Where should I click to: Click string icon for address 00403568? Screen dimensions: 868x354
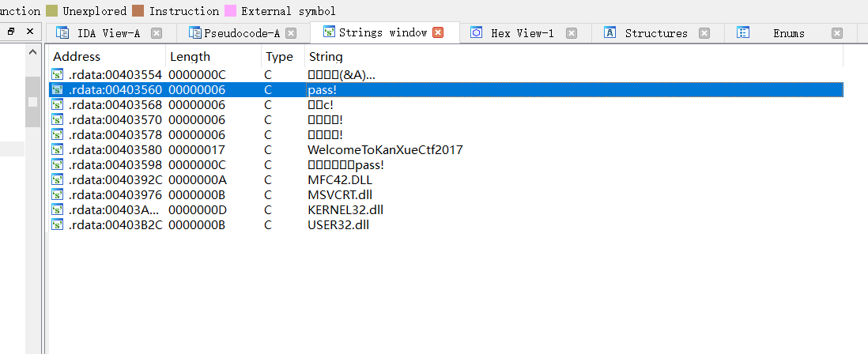(x=58, y=104)
